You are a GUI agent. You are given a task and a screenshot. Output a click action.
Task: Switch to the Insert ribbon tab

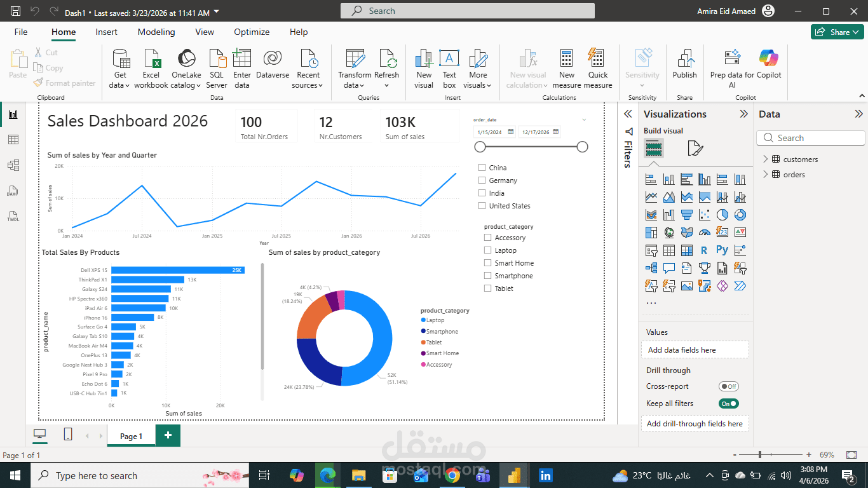[107, 32]
